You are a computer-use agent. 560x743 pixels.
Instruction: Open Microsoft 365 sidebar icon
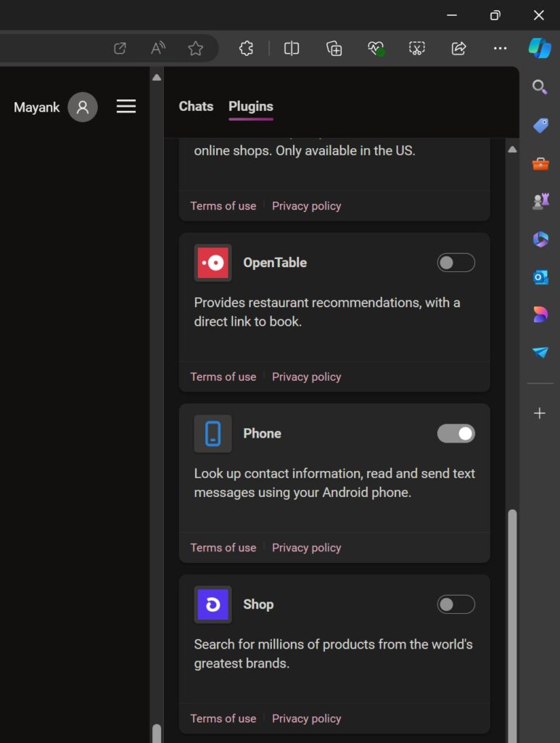pos(540,239)
